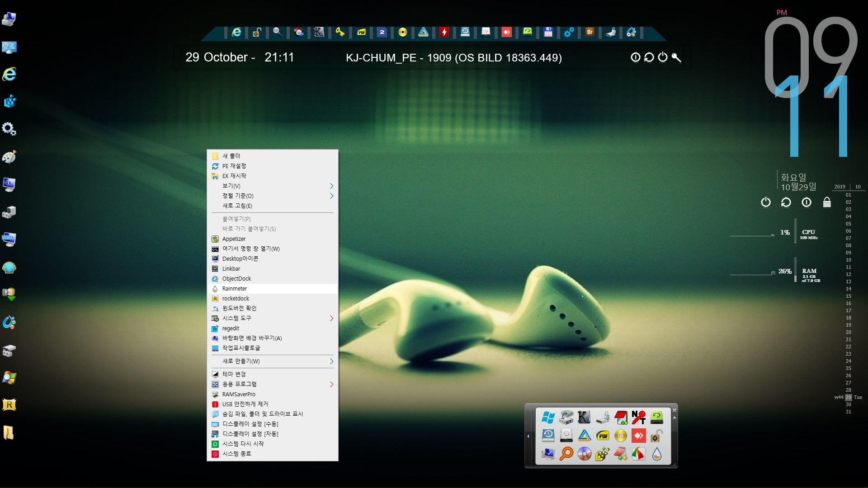The width and height of the screenshot is (868, 488).
Task: Choose 'regedit' from the context menu
Action: point(272,328)
